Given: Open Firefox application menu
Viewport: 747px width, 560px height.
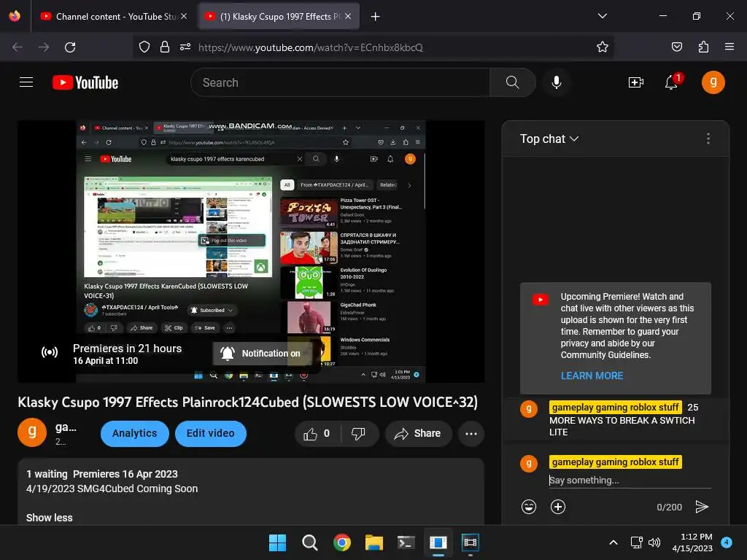Looking at the screenshot, I should click(729, 47).
